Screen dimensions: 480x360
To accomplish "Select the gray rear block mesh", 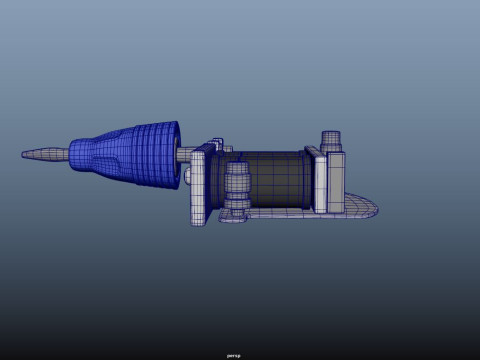I will [x=336, y=182].
